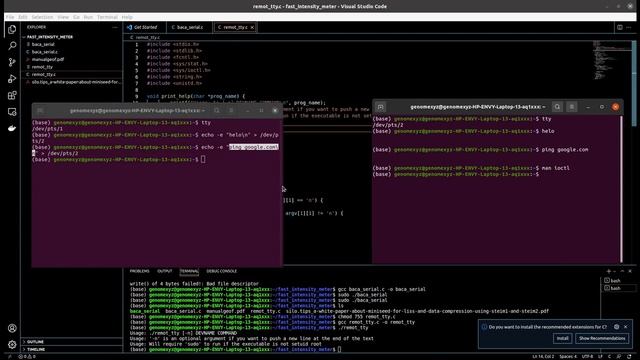
Task: Click Ln 14, Col 2 in status bar
Action: pos(543,357)
